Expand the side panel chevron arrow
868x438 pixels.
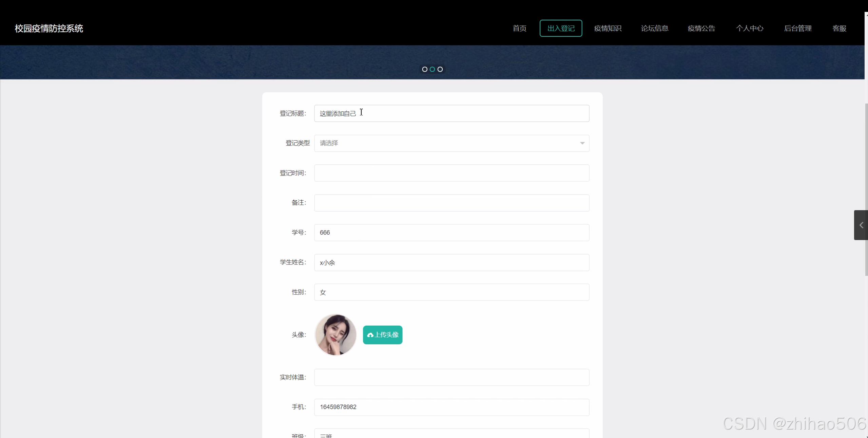click(x=861, y=225)
